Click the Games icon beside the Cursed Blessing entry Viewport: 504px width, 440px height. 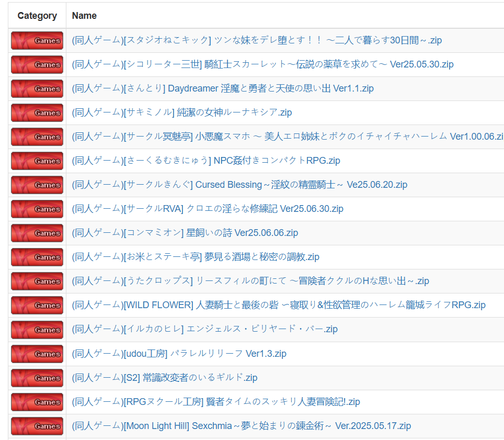click(x=37, y=185)
